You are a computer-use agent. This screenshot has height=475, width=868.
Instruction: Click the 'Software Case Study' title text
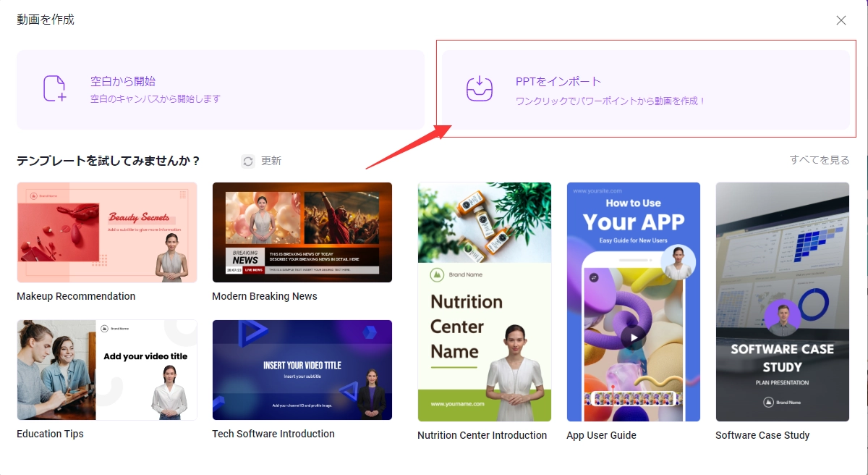click(762, 435)
